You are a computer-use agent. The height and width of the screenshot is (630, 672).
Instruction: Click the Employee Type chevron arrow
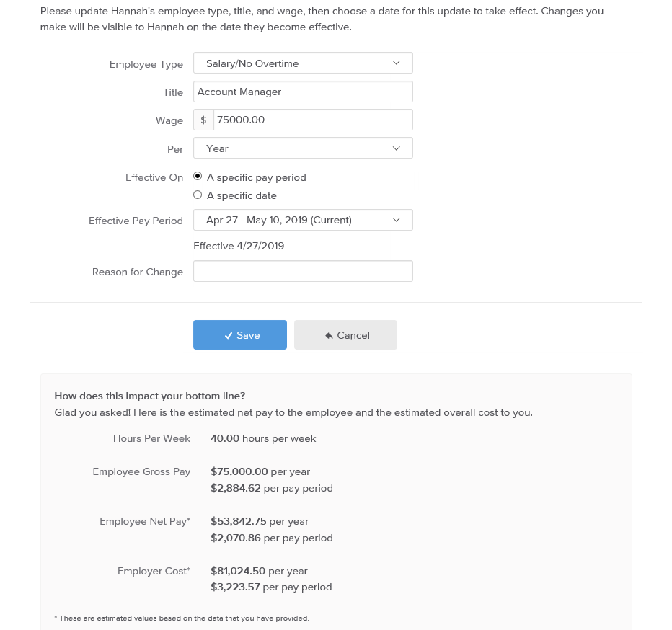click(x=397, y=63)
